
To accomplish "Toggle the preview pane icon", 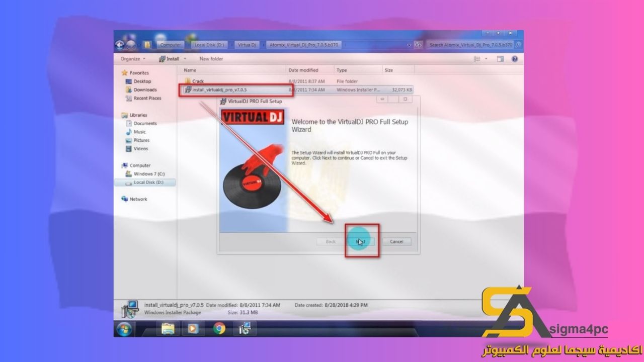I will click(500, 59).
